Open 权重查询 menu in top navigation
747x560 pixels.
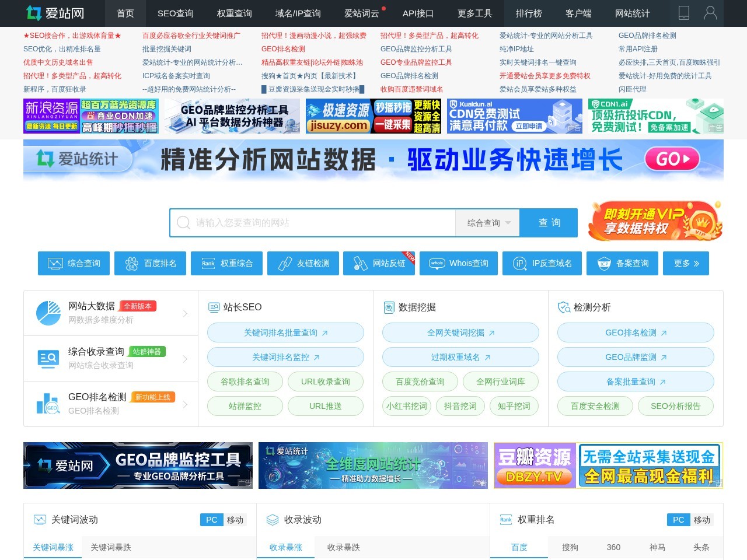click(235, 13)
